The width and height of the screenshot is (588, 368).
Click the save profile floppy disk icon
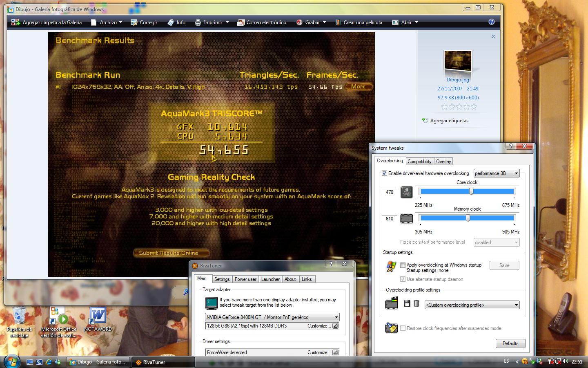(407, 303)
